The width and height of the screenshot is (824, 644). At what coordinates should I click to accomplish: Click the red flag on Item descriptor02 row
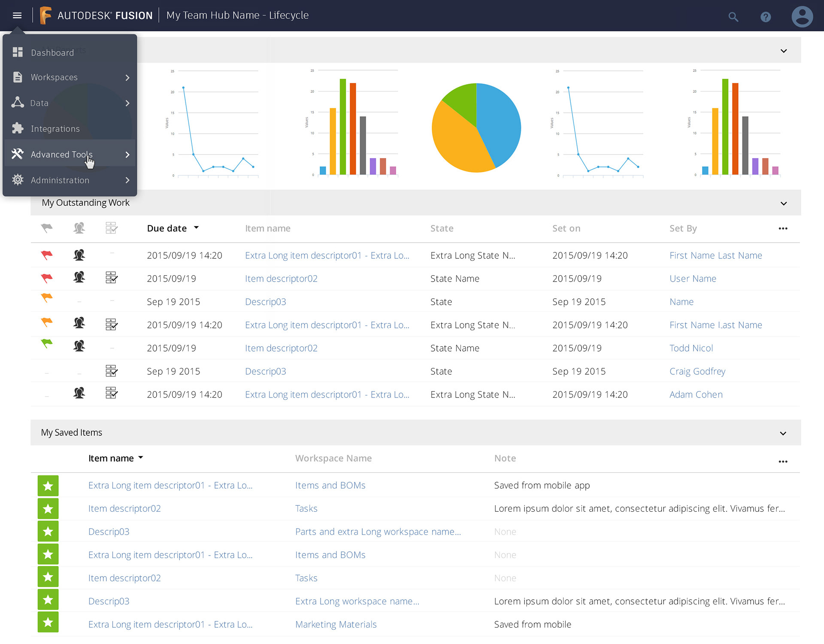[46, 278]
